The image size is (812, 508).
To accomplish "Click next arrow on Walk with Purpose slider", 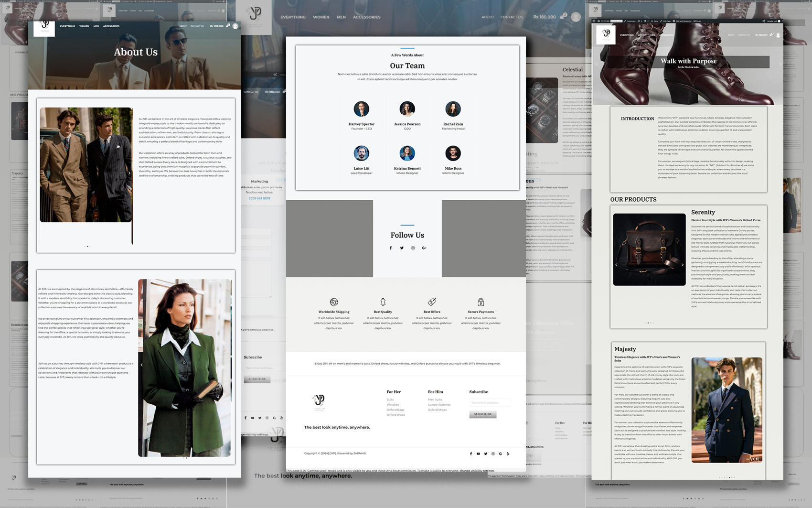I will point(780,64).
